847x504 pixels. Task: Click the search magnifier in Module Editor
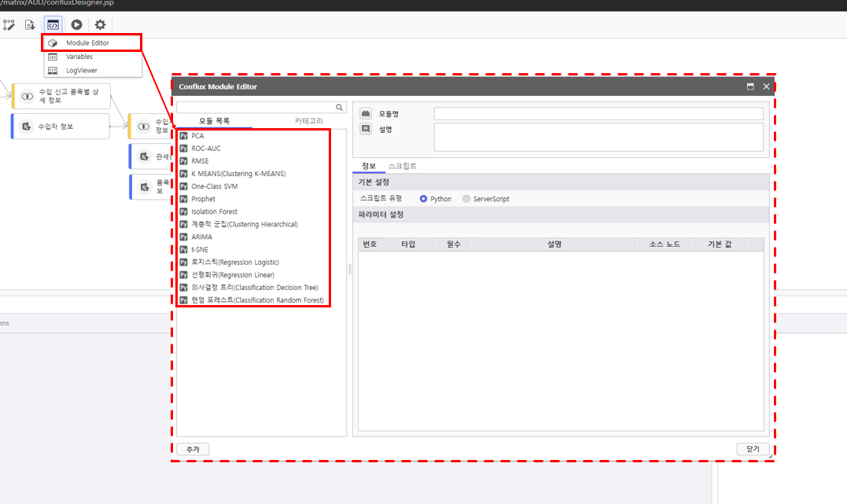click(340, 108)
